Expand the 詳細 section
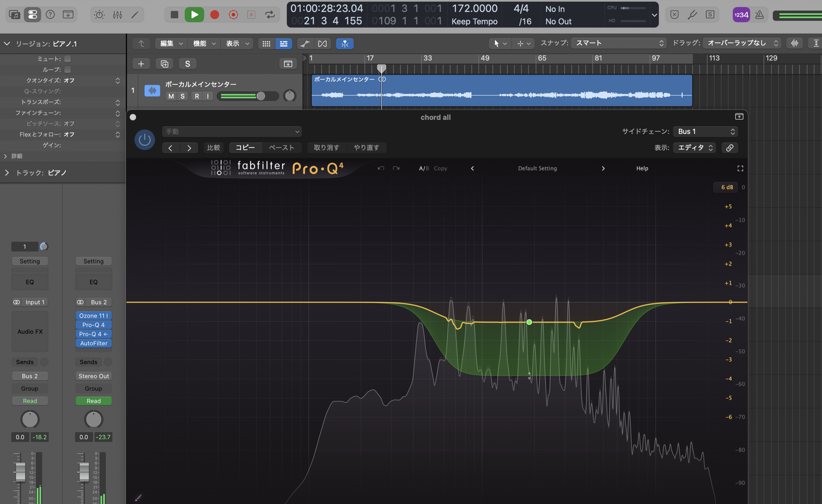This screenshot has width=822, height=504. point(6,156)
